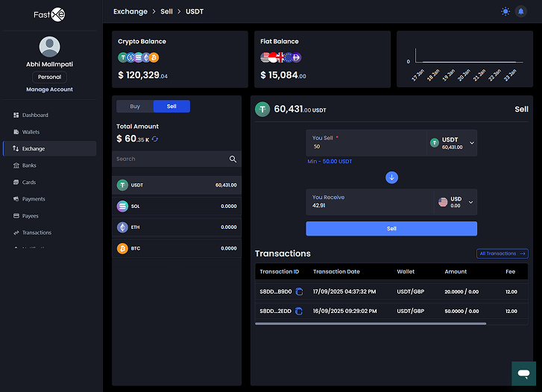Click the search magnifier icon
The image size is (542, 392).
[x=233, y=159]
